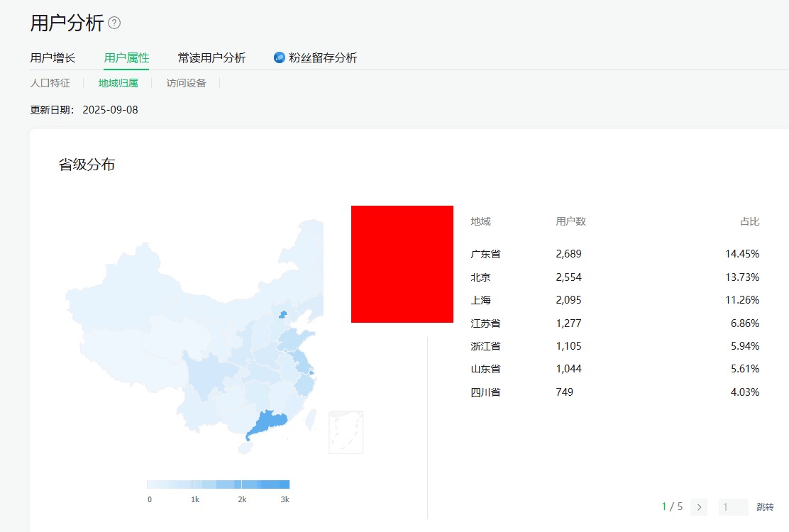
Task: Click Guangdong province on the map
Action: click(267, 423)
